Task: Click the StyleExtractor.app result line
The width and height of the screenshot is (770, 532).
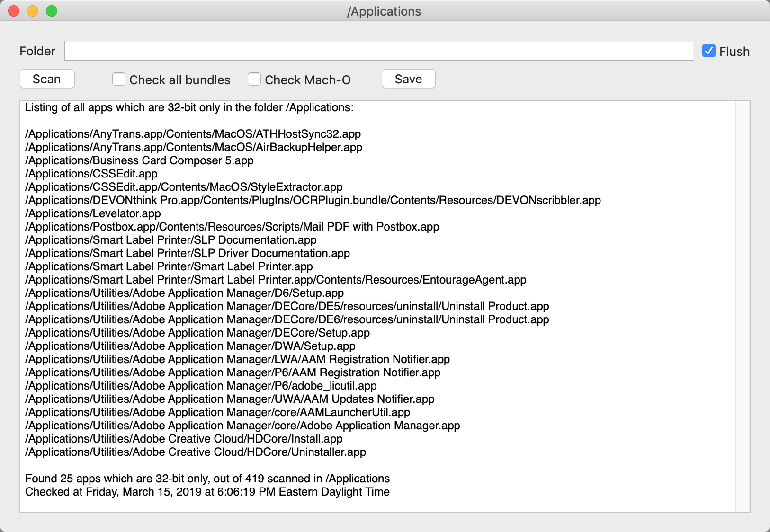Action: point(184,187)
